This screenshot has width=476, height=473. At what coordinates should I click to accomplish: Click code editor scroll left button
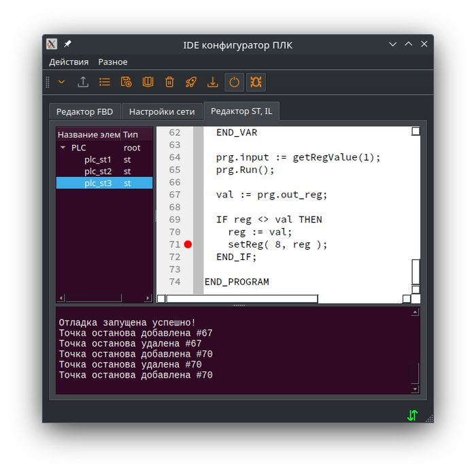pyautogui.click(x=161, y=299)
